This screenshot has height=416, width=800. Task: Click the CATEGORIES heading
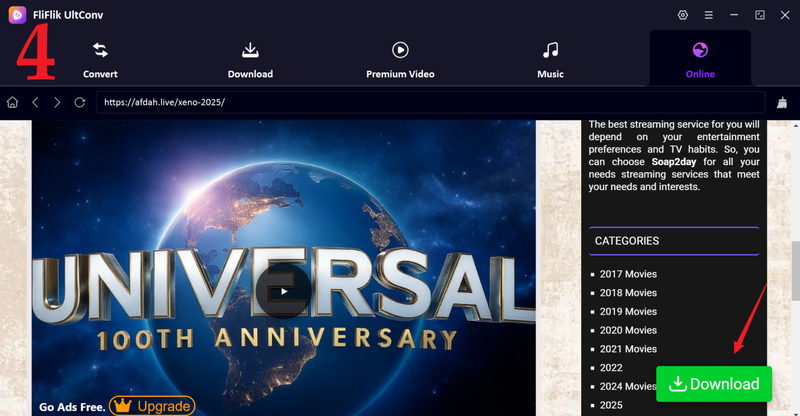click(627, 241)
